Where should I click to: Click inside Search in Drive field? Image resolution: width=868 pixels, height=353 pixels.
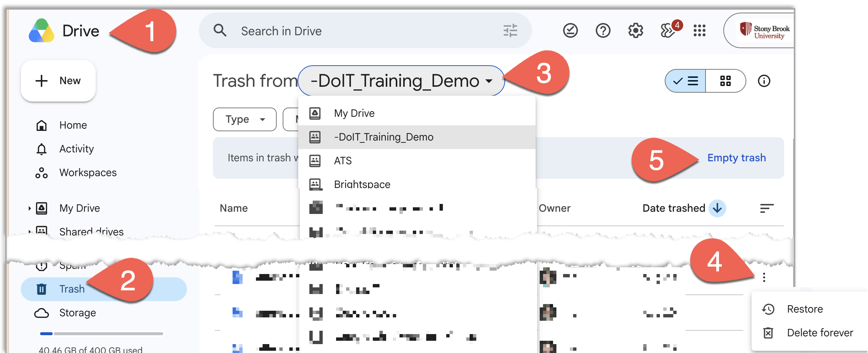click(x=365, y=31)
